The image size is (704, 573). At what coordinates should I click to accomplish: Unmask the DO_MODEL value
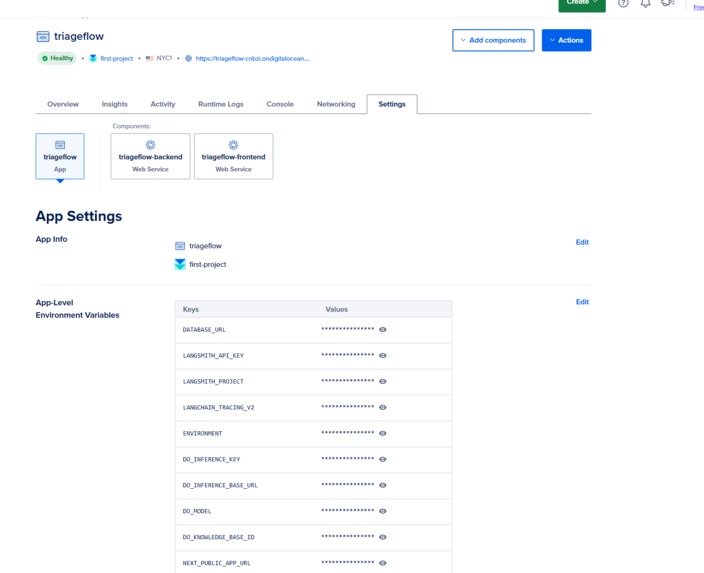(383, 511)
